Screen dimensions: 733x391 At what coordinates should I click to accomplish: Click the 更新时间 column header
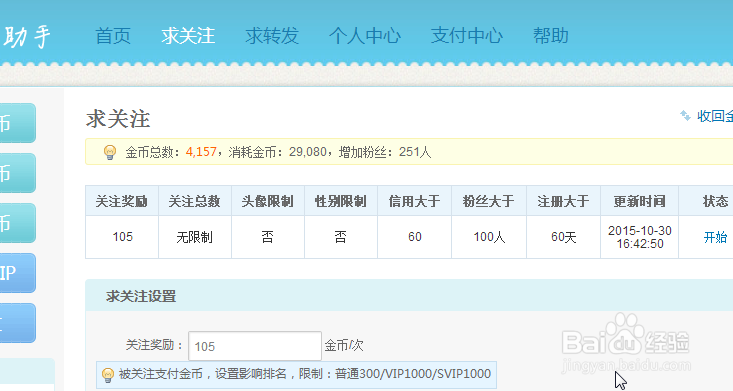639,201
